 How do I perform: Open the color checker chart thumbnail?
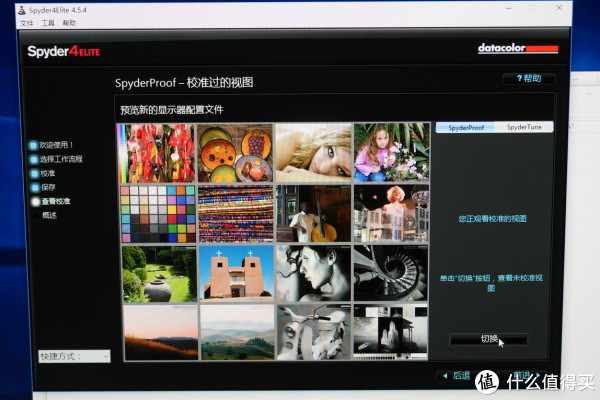point(158,214)
